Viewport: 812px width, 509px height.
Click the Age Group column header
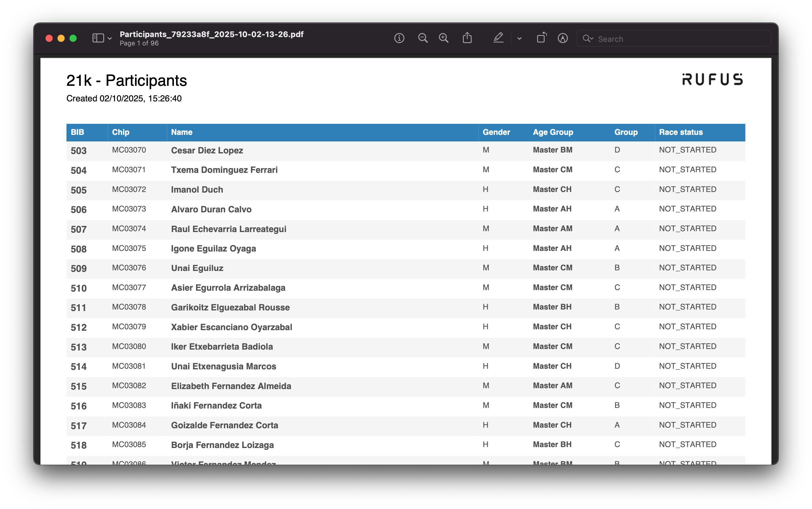(553, 132)
